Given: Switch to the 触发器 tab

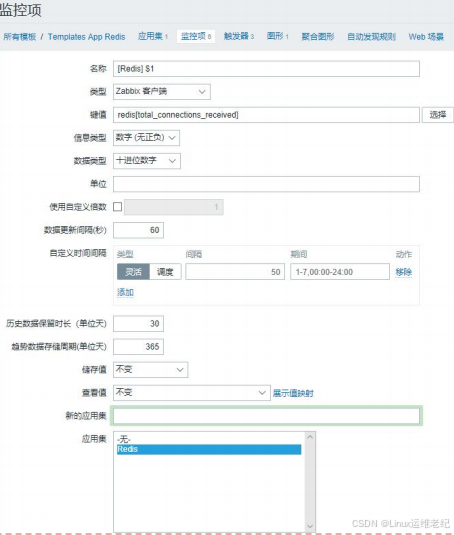Looking at the screenshot, I should [239, 36].
